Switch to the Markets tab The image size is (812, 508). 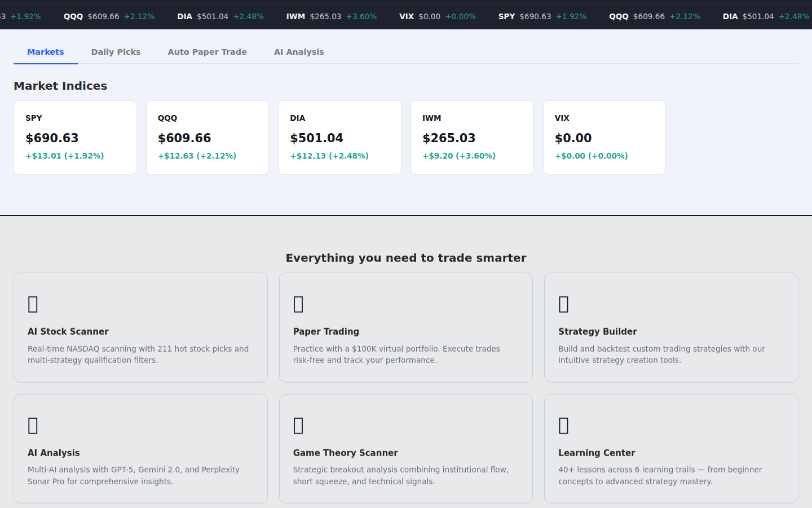point(46,52)
